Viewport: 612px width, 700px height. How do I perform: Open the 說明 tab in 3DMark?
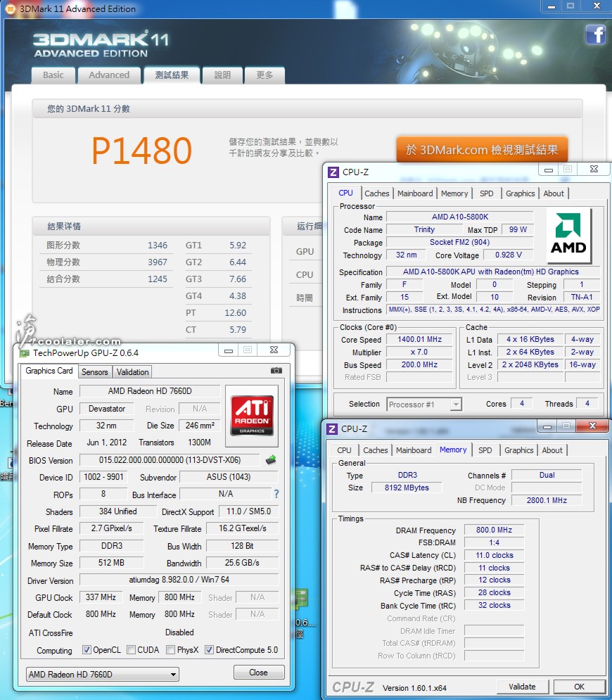(222, 75)
